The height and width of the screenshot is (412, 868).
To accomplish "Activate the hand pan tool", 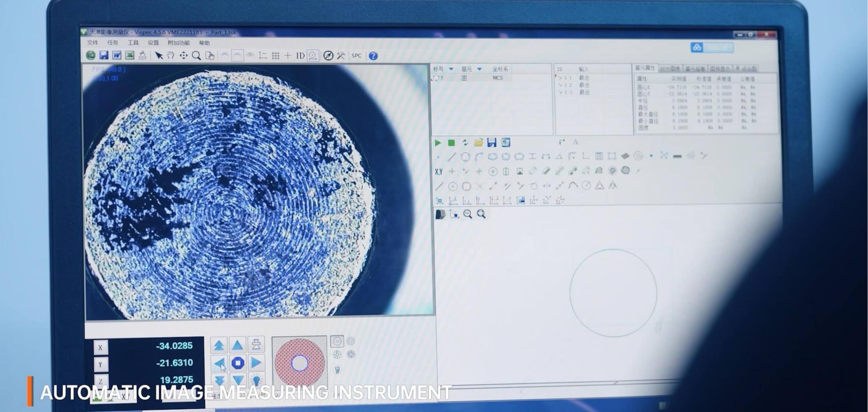I will [171, 55].
